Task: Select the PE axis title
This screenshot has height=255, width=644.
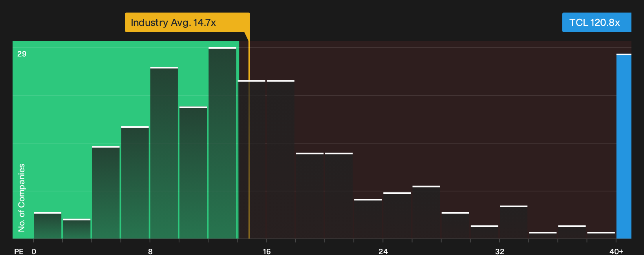Action: tap(19, 251)
